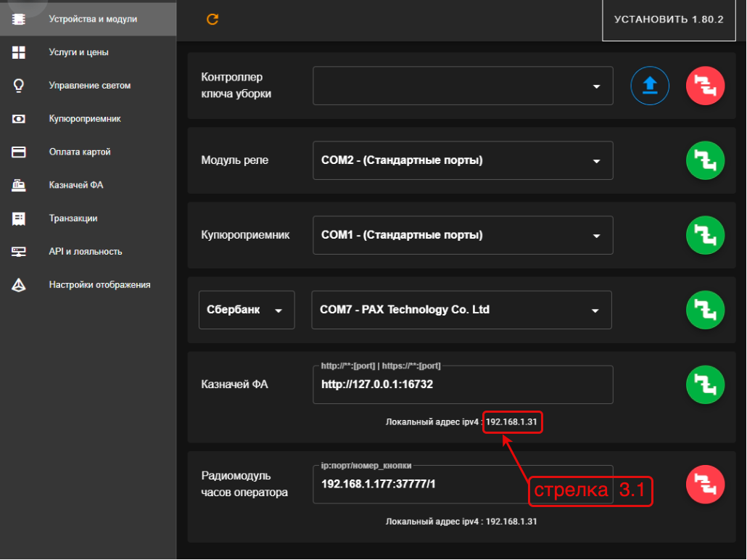747x560 pixels.
Task: Go to Управление светом
Action: [88, 86]
